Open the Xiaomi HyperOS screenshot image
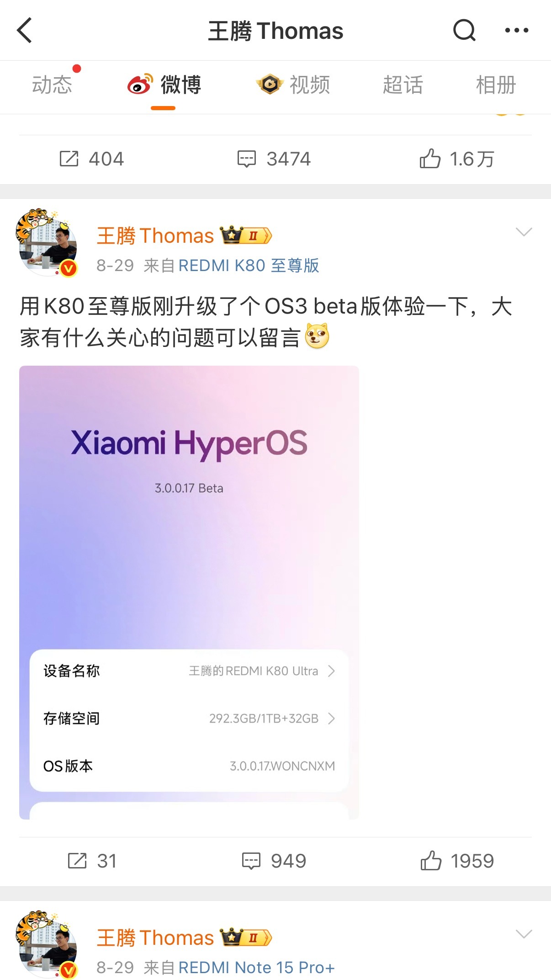This screenshot has height=980, width=551. [x=189, y=592]
